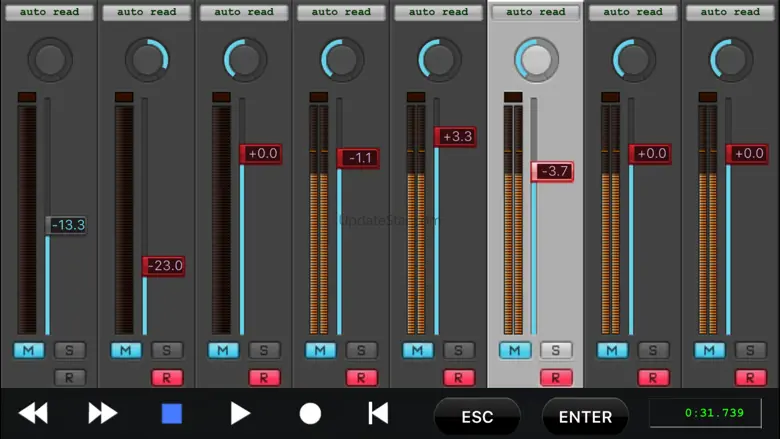780x439 pixels.
Task: Toggle record arm on the +3.3 channel
Action: tap(458, 377)
